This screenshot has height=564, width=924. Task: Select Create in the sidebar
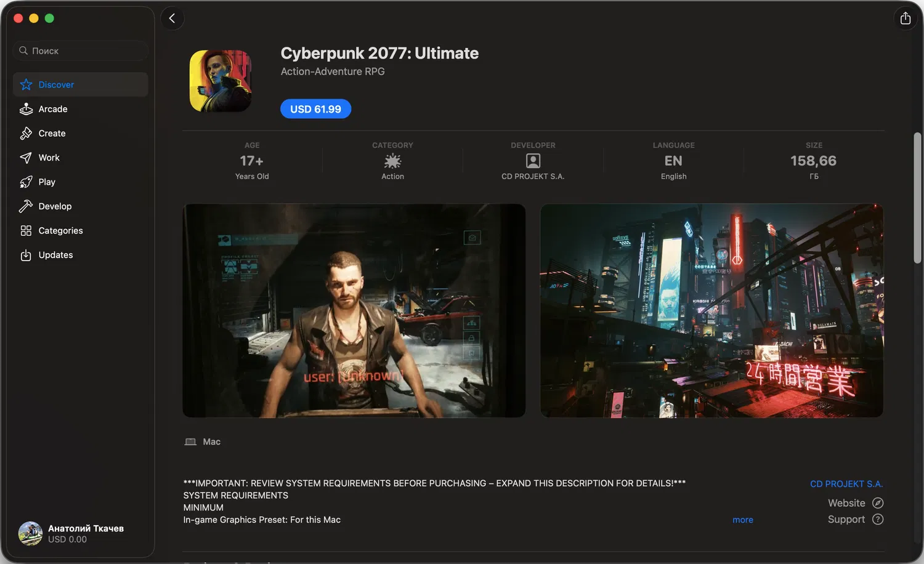(x=80, y=133)
